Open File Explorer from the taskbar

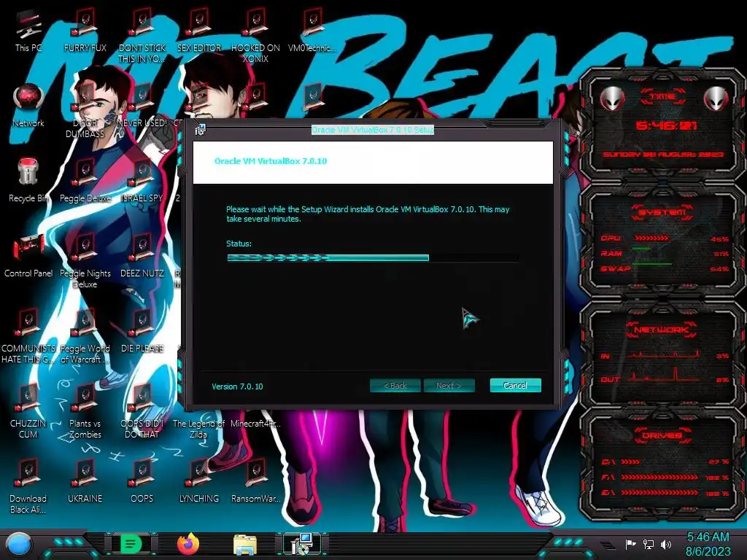coord(245,544)
